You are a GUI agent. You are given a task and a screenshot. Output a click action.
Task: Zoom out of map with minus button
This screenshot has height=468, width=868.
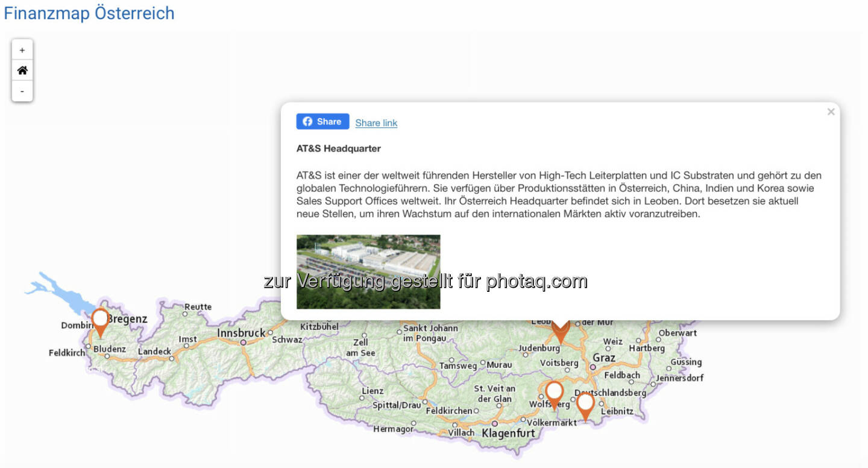[22, 91]
